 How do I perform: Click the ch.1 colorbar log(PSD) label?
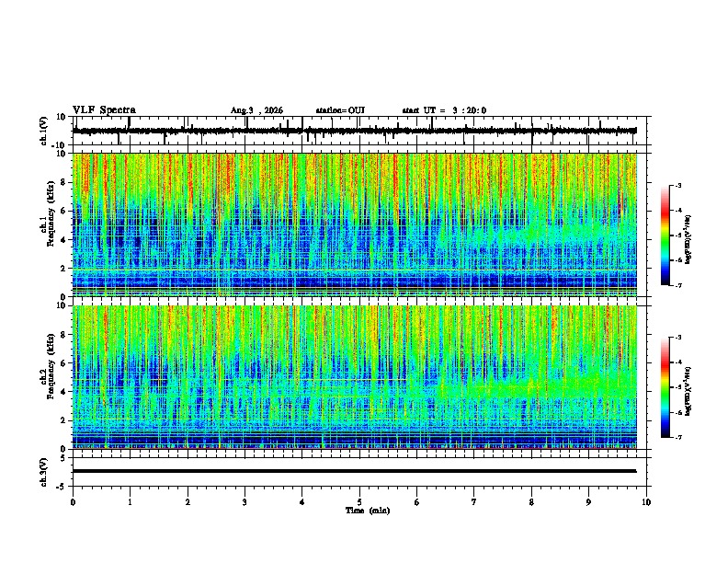click(688, 240)
